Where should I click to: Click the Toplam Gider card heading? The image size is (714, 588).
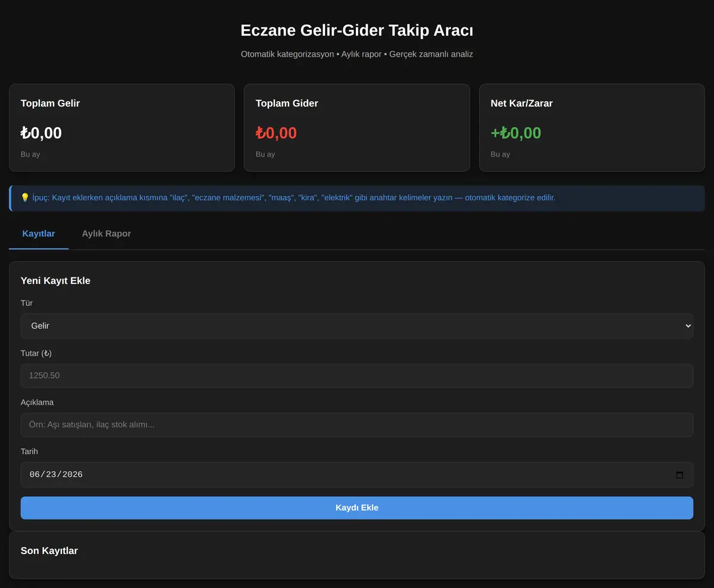(287, 103)
